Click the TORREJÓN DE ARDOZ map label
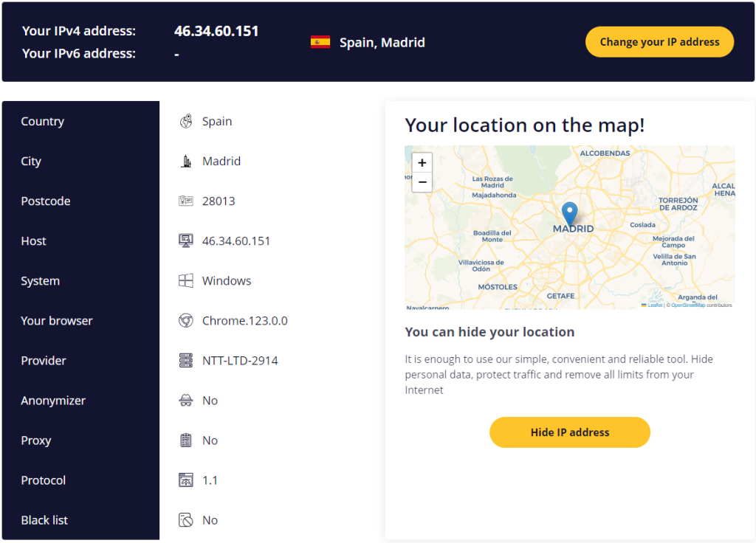Viewport: 756px width, 543px height. point(678,204)
